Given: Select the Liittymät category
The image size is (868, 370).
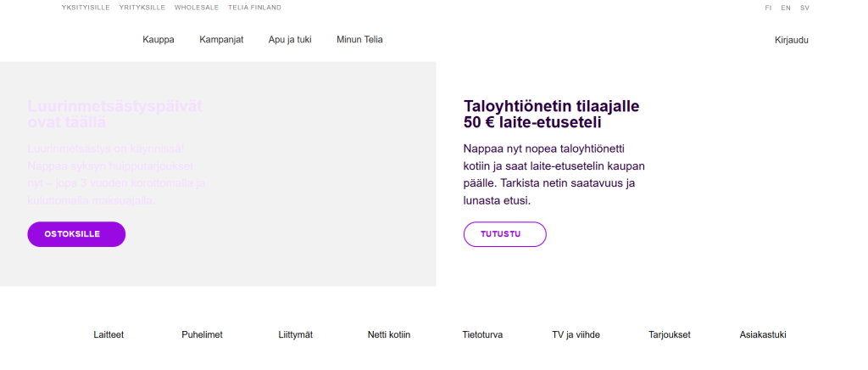Looking at the screenshot, I should pyautogui.click(x=295, y=335).
